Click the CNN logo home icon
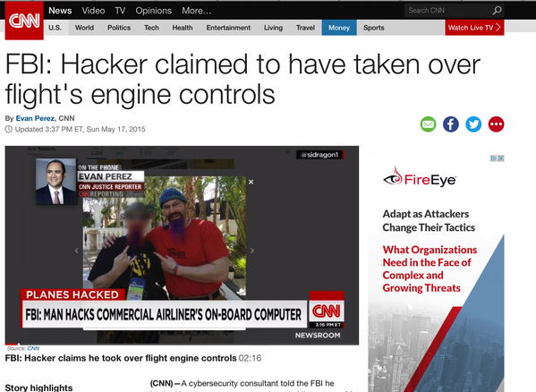This screenshot has width=536, height=392. coord(24,21)
